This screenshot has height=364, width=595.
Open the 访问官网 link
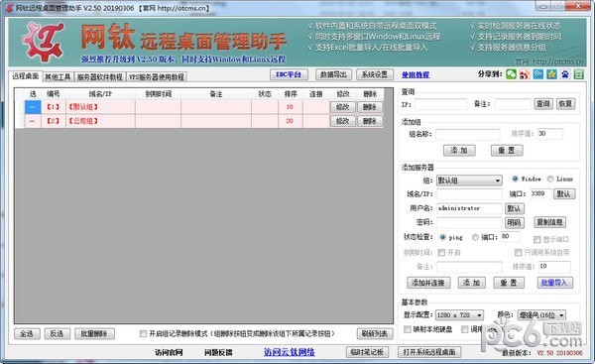(x=170, y=353)
